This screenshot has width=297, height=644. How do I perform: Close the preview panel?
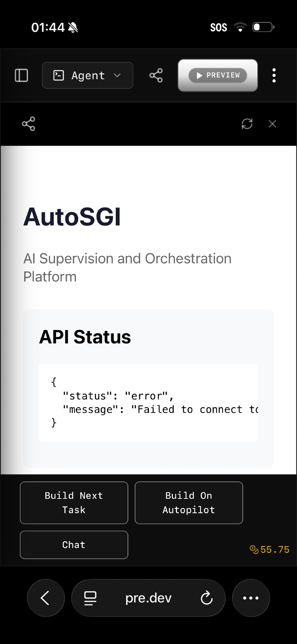point(272,124)
